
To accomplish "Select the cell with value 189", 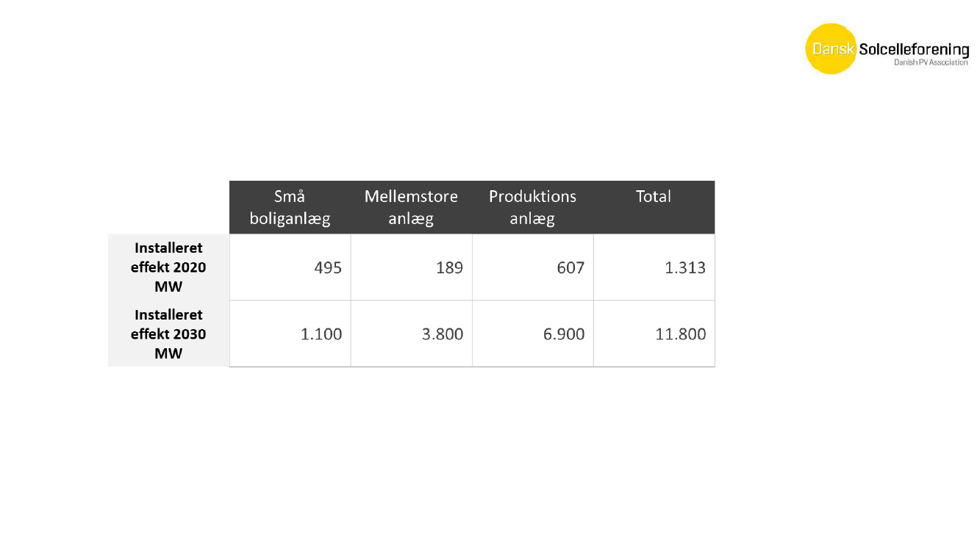I will point(412,267).
